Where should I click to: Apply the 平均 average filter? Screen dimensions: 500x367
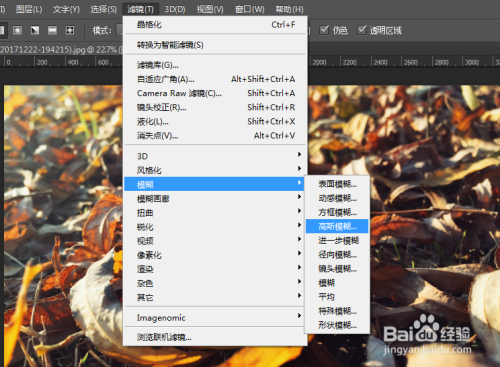(x=337, y=297)
